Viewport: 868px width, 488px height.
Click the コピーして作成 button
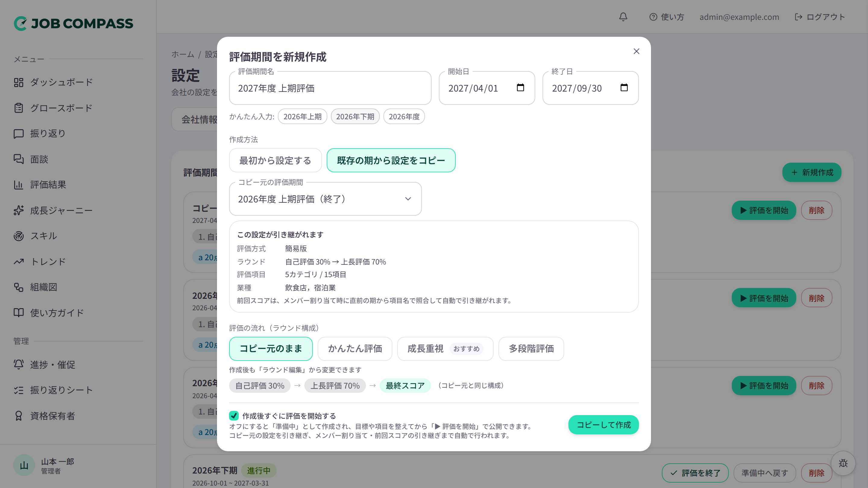coord(603,425)
